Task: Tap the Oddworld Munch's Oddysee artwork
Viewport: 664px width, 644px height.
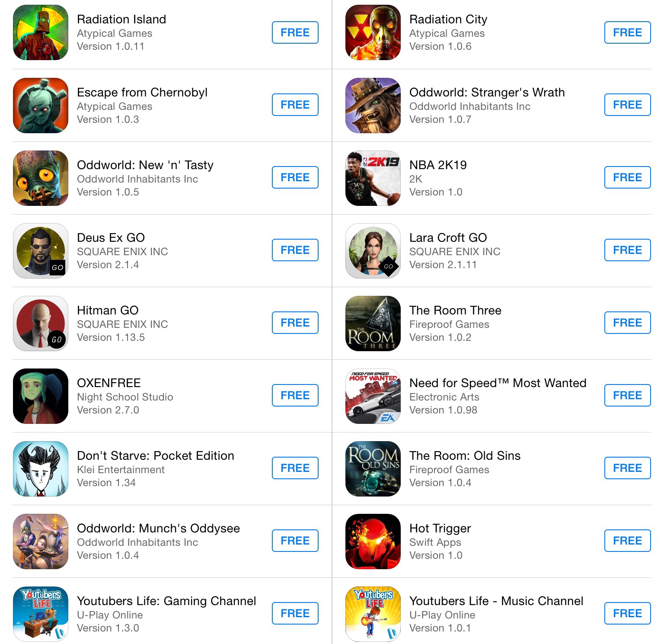Action: 41,541
